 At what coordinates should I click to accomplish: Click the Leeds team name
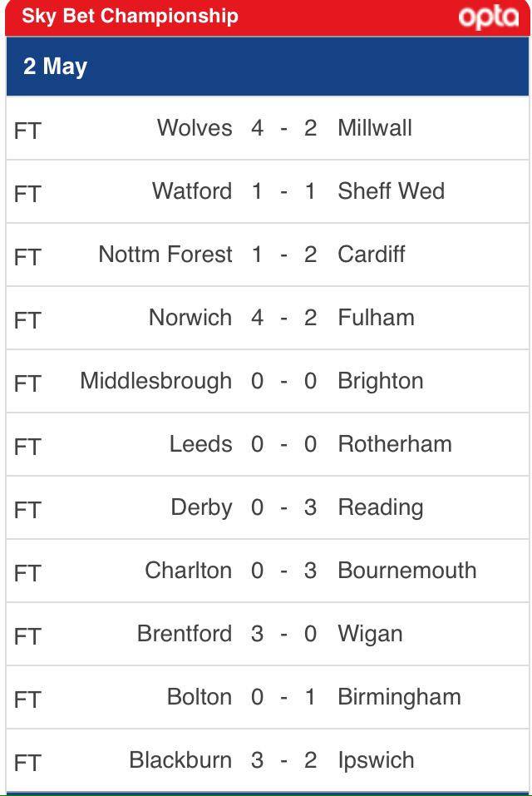click(x=201, y=444)
